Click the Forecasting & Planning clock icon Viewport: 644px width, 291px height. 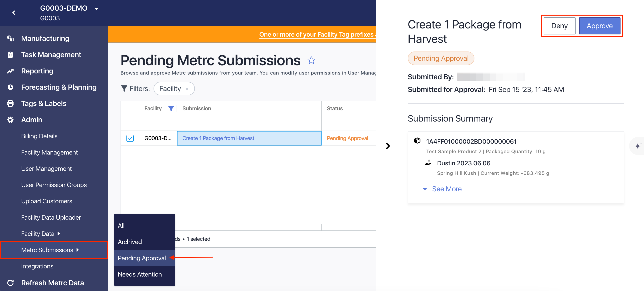[x=10, y=87]
